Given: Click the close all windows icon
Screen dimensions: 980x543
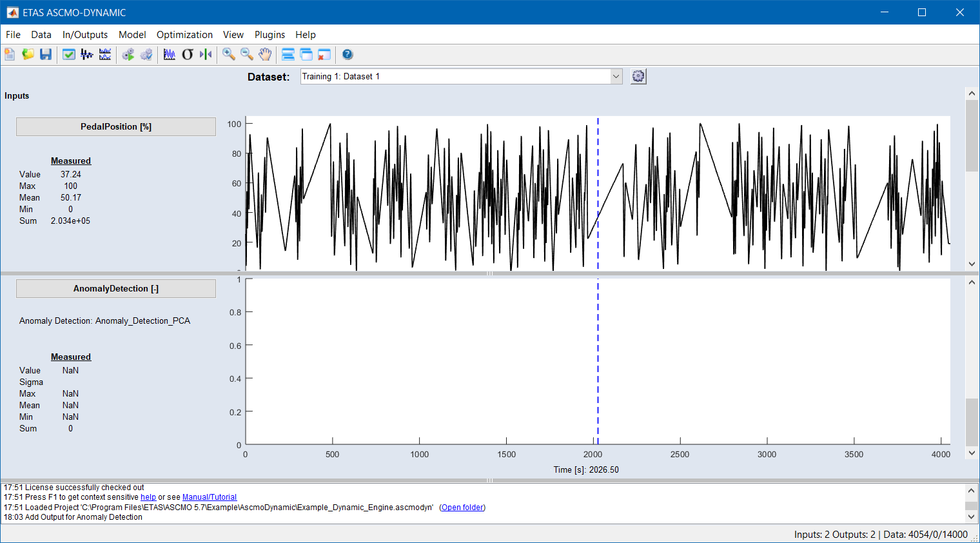Looking at the screenshot, I should 324,55.
